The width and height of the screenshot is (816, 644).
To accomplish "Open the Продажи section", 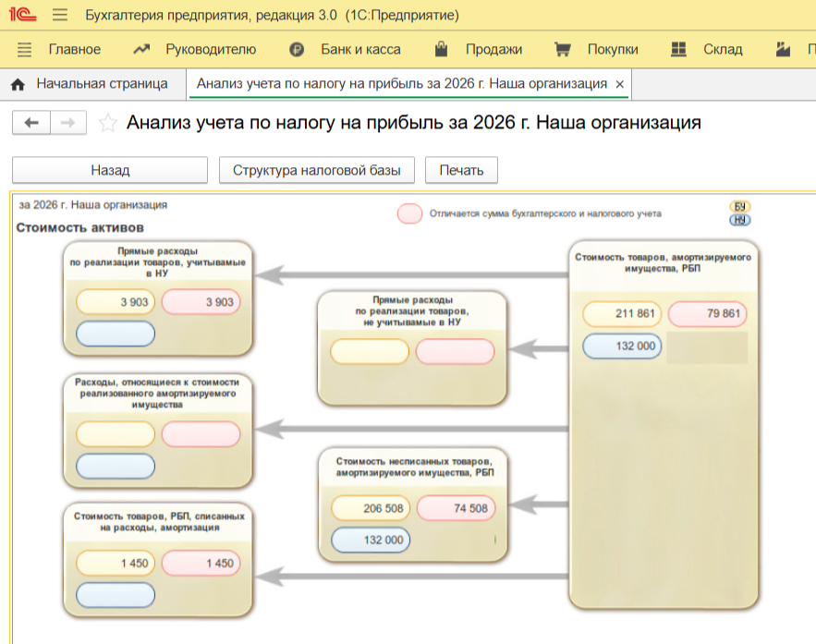I will 493,49.
